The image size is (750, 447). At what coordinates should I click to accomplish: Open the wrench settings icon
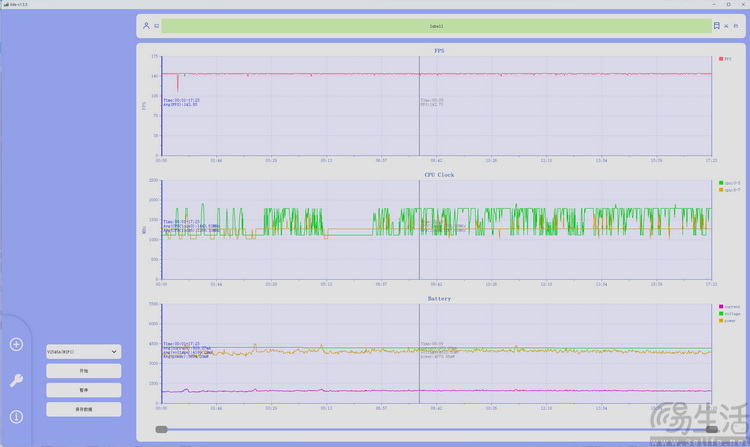pos(16,380)
